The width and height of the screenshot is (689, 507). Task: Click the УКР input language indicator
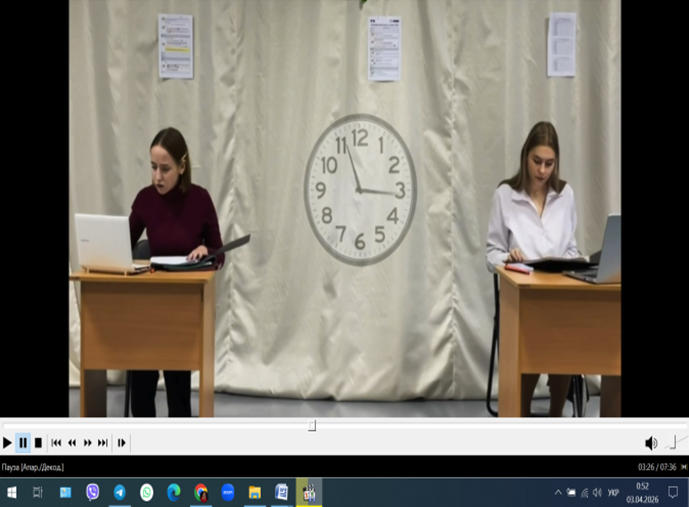pos(613,492)
